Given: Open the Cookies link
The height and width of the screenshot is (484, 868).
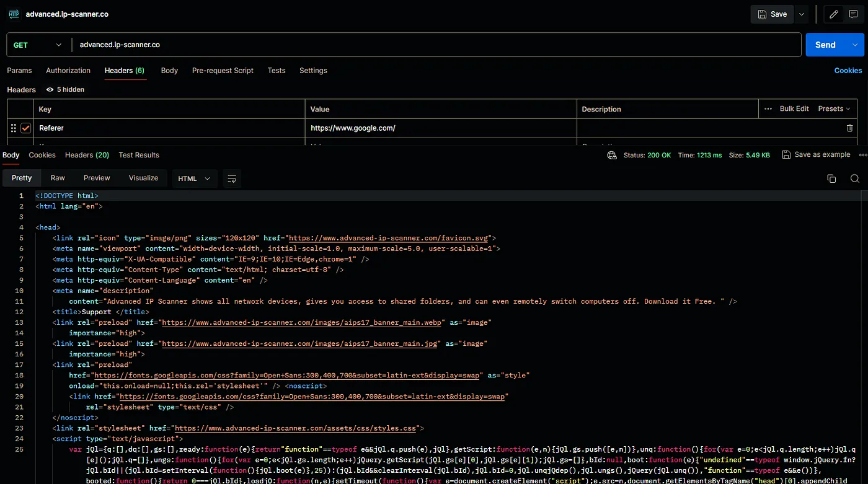Looking at the screenshot, I should pyautogui.click(x=848, y=71).
